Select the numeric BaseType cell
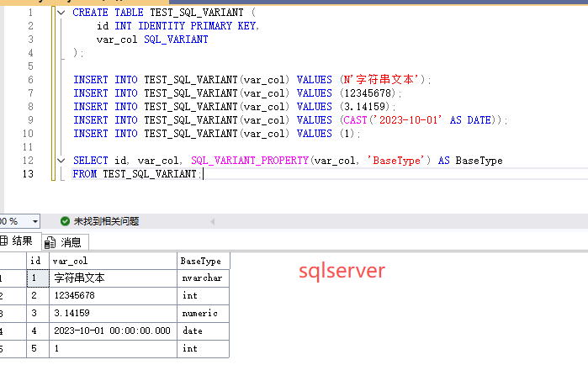The width and height of the screenshot is (588, 365). click(x=203, y=314)
